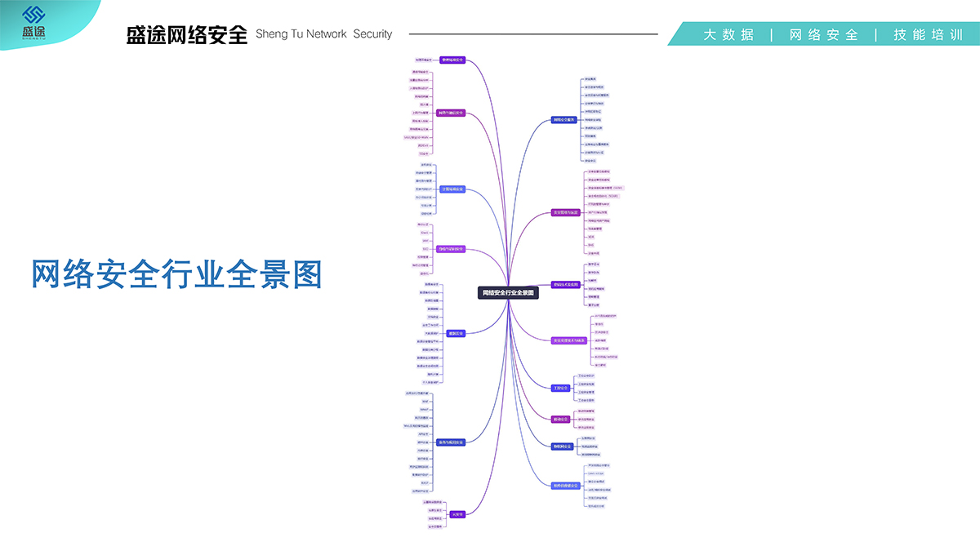Select the 数据安全 branch node
This screenshot has width=980, height=551.
point(456,333)
